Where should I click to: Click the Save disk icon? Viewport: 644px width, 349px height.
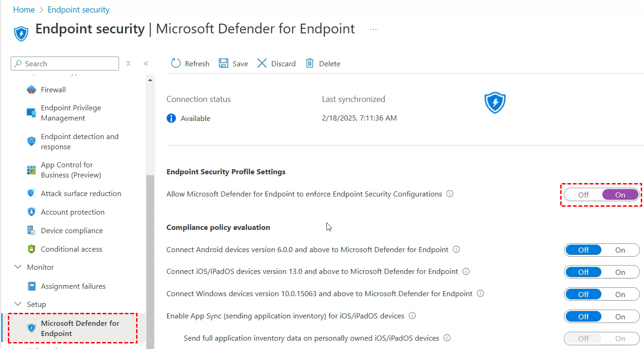tap(224, 63)
